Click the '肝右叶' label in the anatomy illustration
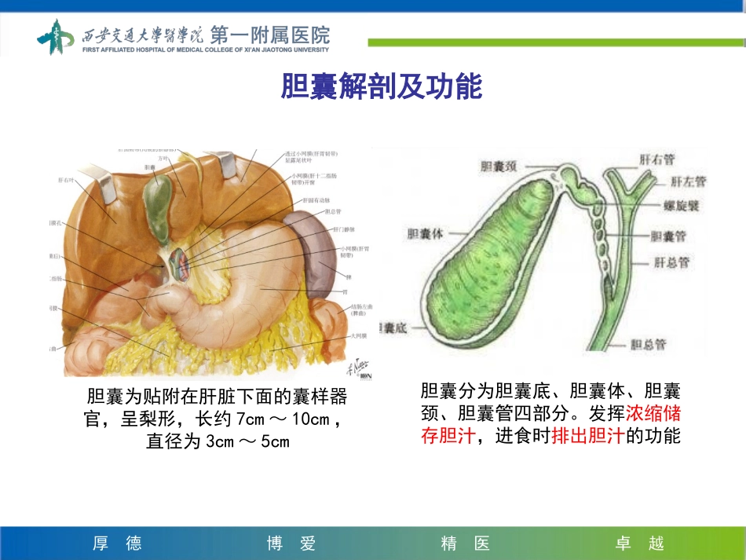This screenshot has height=560, width=746. click(66, 181)
